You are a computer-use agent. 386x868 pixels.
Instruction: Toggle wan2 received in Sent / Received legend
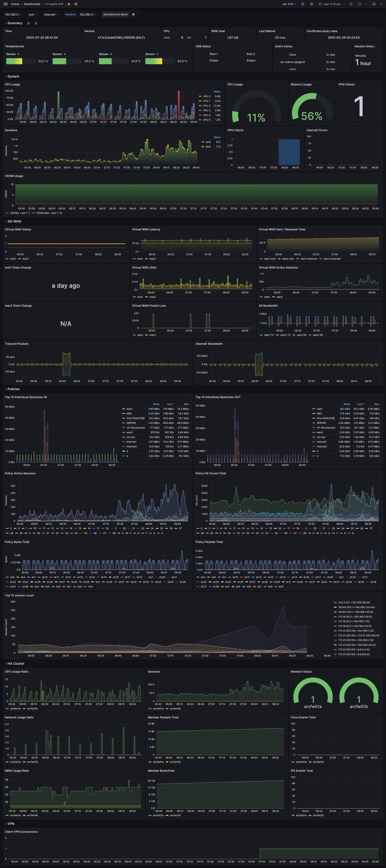[332, 259]
